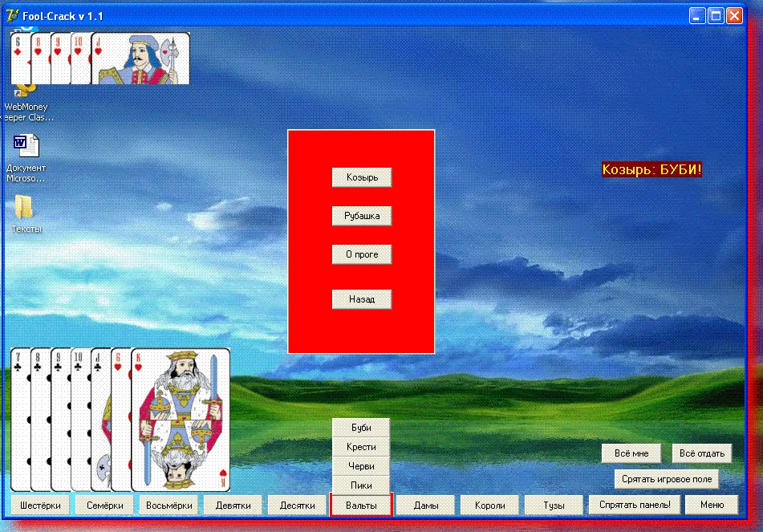This screenshot has height=532, width=763.
Task: Expand the Дамы rank button
Action: click(x=426, y=506)
